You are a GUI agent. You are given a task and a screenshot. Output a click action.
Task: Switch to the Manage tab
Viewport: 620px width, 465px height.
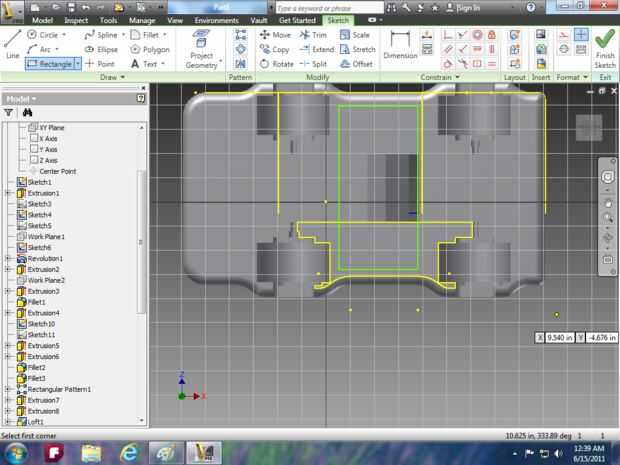[x=142, y=20]
